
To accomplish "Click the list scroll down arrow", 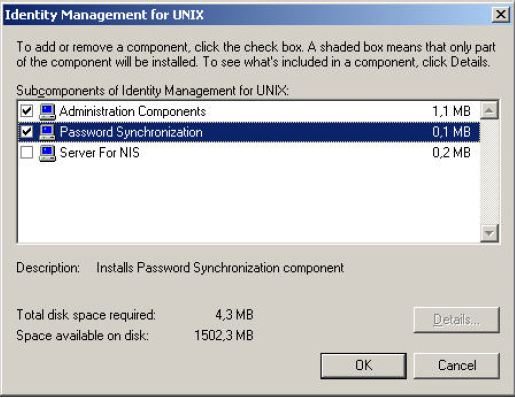I will pyautogui.click(x=489, y=233).
